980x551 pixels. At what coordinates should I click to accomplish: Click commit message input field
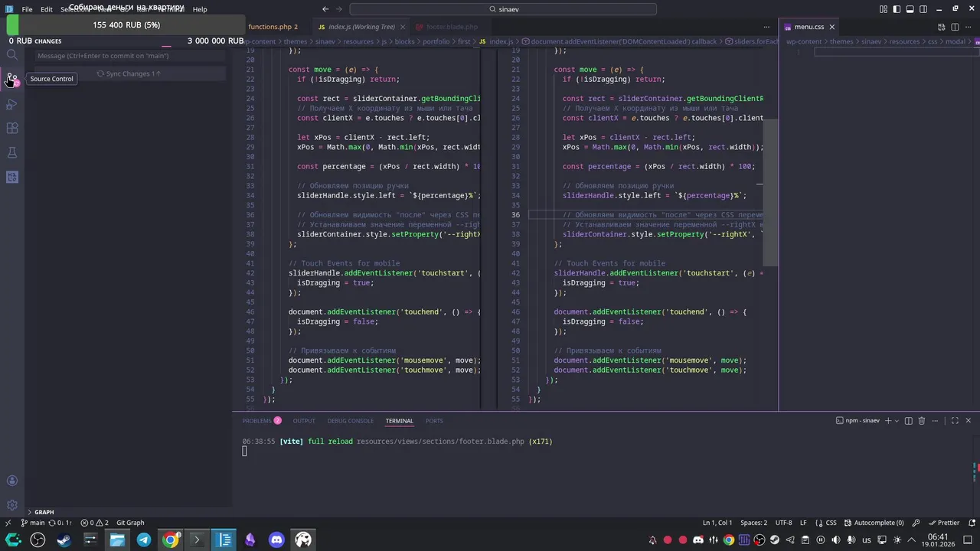(130, 56)
